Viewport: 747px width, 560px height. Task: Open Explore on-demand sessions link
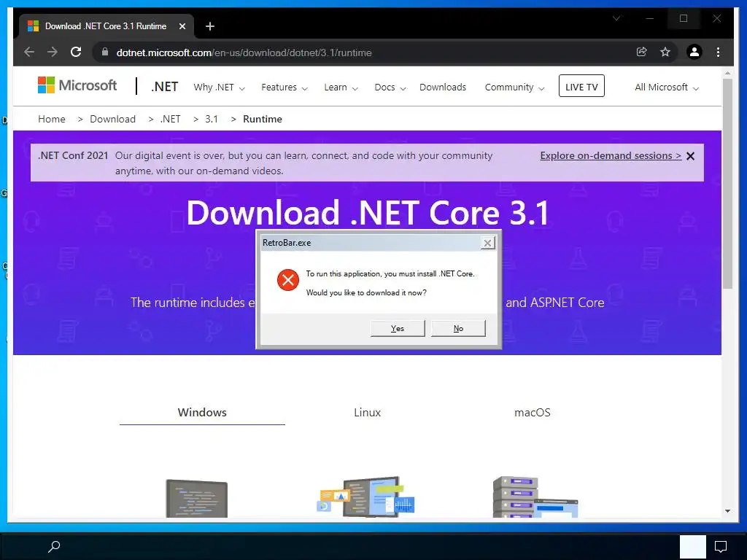click(611, 156)
